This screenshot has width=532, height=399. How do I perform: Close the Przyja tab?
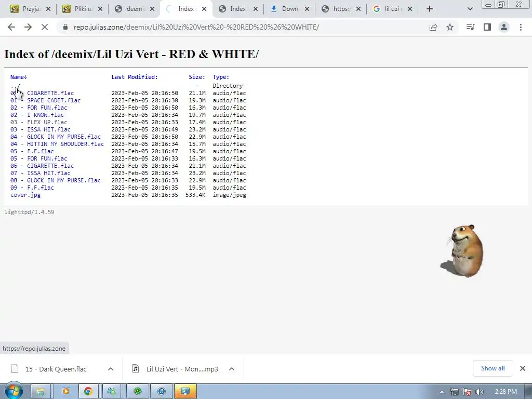point(48,9)
